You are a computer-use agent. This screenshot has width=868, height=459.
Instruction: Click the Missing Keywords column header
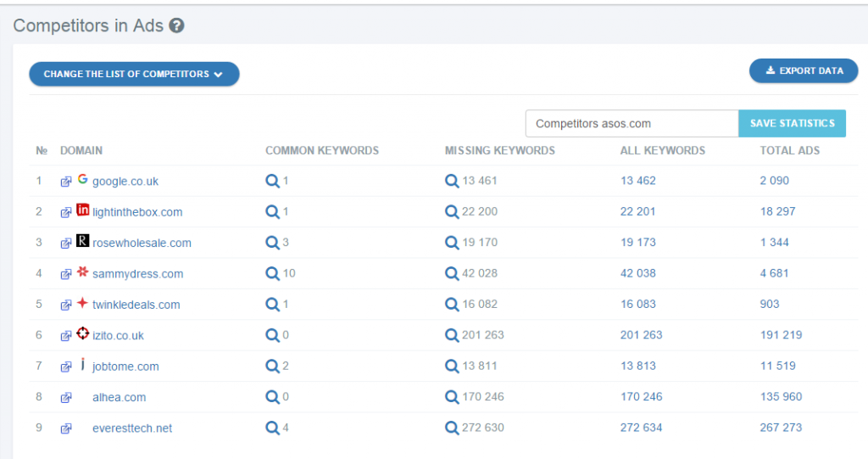coord(500,151)
